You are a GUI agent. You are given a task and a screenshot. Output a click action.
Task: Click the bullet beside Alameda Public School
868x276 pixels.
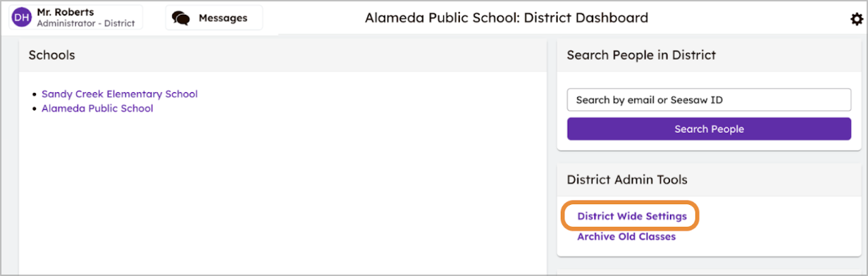(x=35, y=109)
